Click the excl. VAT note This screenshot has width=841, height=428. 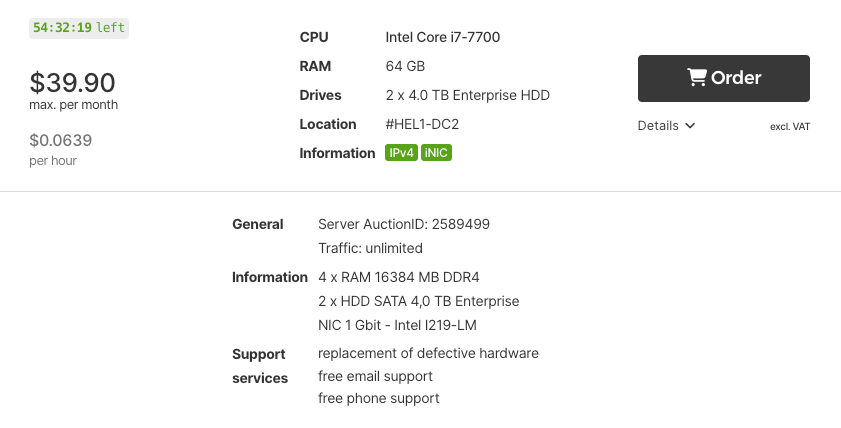[x=790, y=127]
